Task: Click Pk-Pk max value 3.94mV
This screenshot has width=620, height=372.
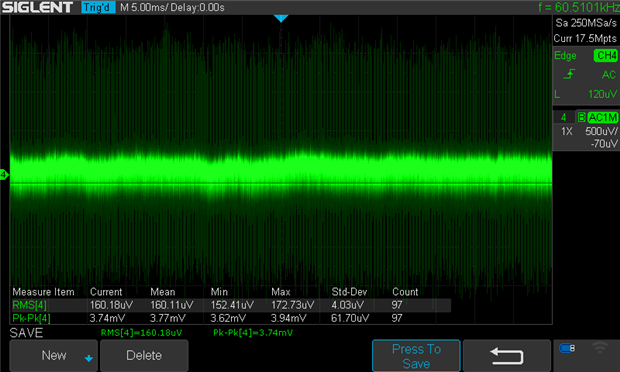Action: click(x=288, y=318)
